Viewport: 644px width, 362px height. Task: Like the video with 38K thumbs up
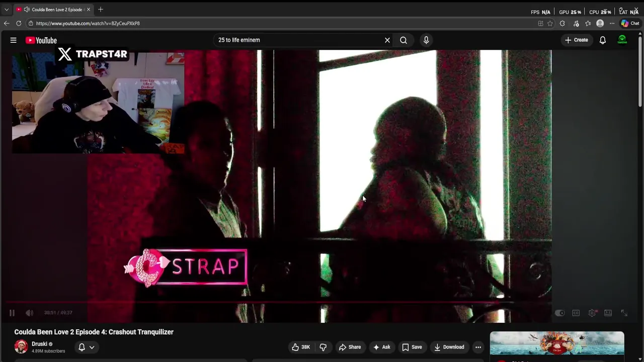coord(301,347)
